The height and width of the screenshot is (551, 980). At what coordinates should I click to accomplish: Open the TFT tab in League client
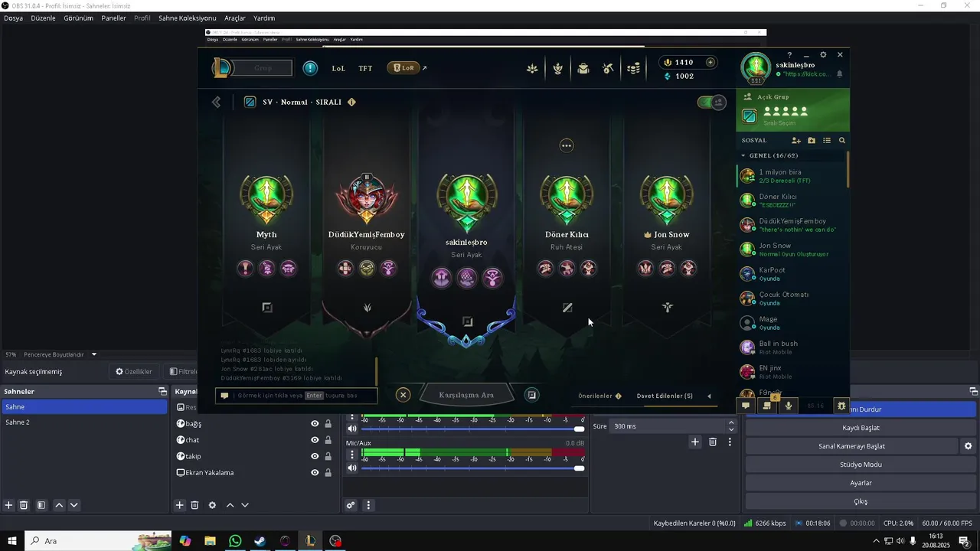point(365,68)
